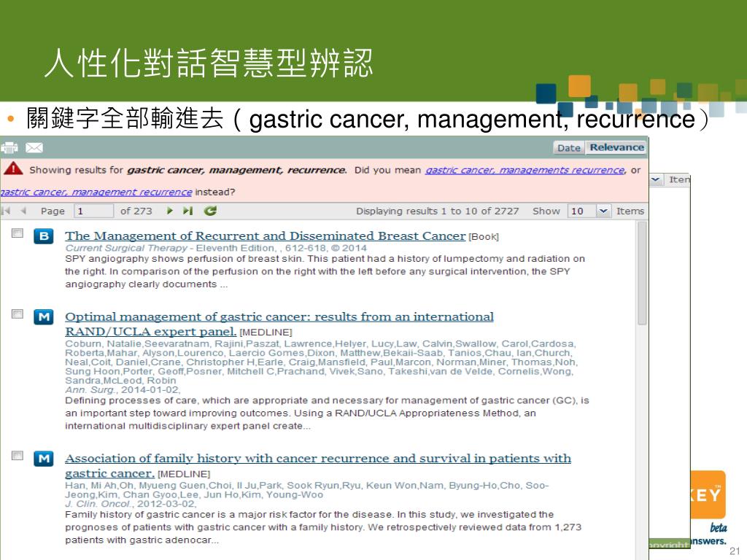Click the results list vertical scrollbar
The width and height of the screenshot is (747, 560).
642,274
